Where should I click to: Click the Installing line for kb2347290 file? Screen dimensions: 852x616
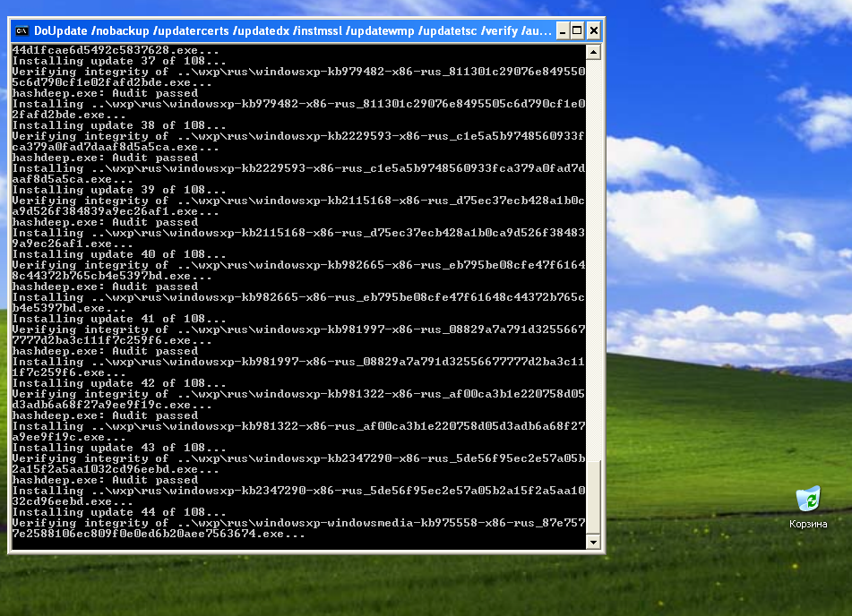(x=299, y=491)
